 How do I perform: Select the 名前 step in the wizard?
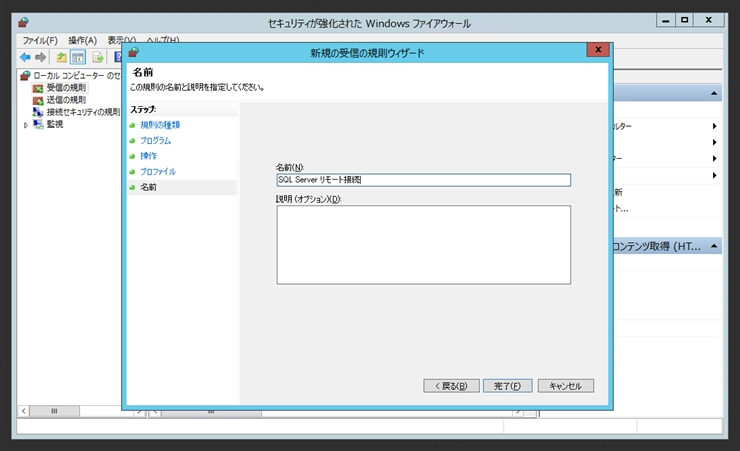148,187
